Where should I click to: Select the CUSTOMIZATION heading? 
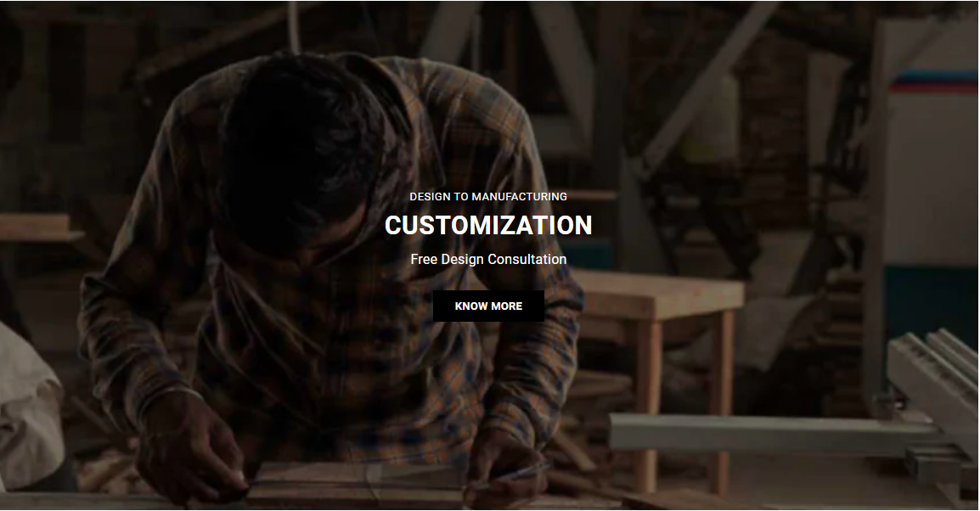pos(488,226)
